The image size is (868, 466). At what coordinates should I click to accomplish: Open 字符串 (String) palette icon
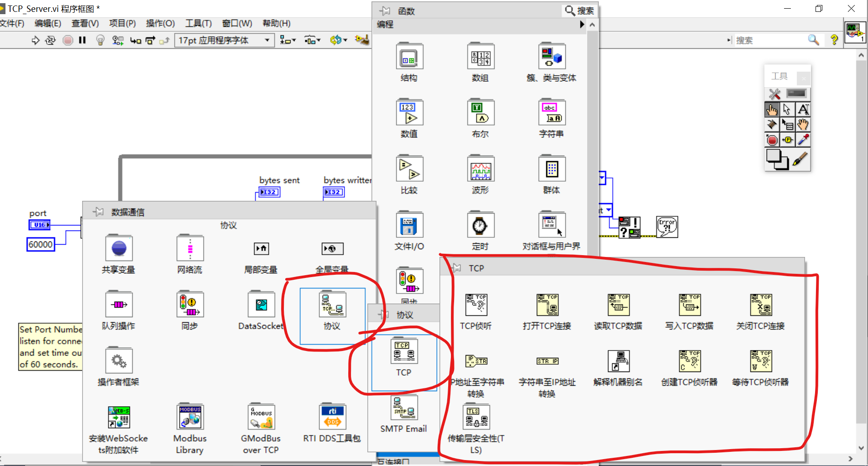[551, 113]
